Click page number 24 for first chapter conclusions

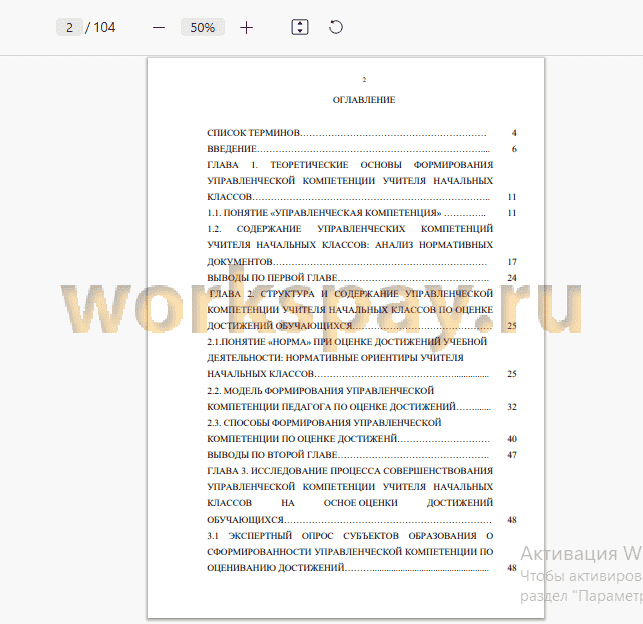tap(512, 278)
